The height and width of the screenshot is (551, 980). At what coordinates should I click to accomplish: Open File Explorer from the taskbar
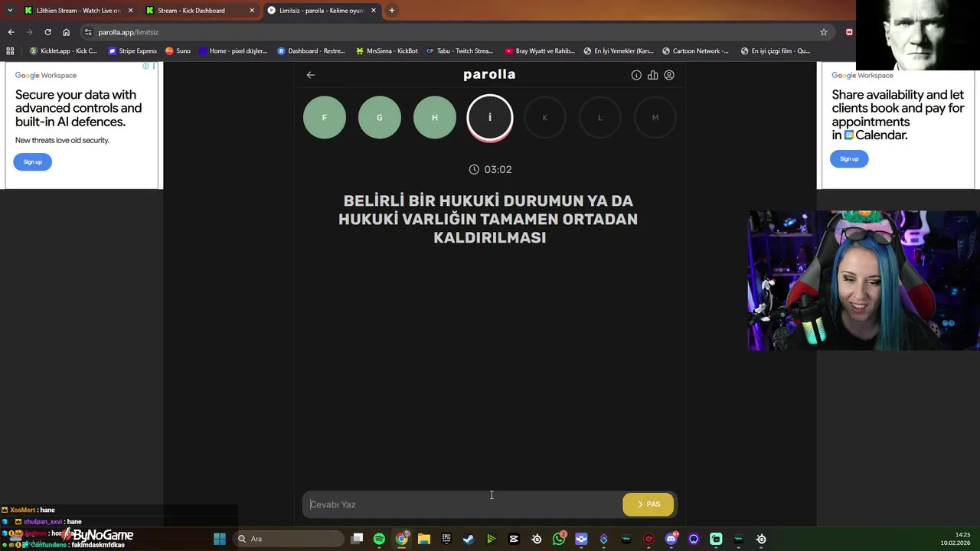click(x=423, y=539)
